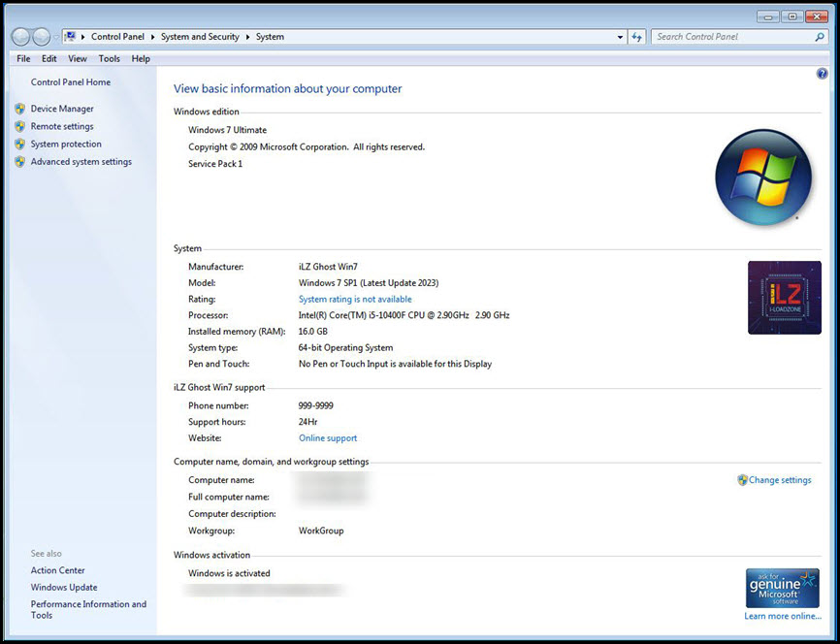Click the WorkGroup workgroup value
This screenshot has width=840, height=644.
pos(321,531)
